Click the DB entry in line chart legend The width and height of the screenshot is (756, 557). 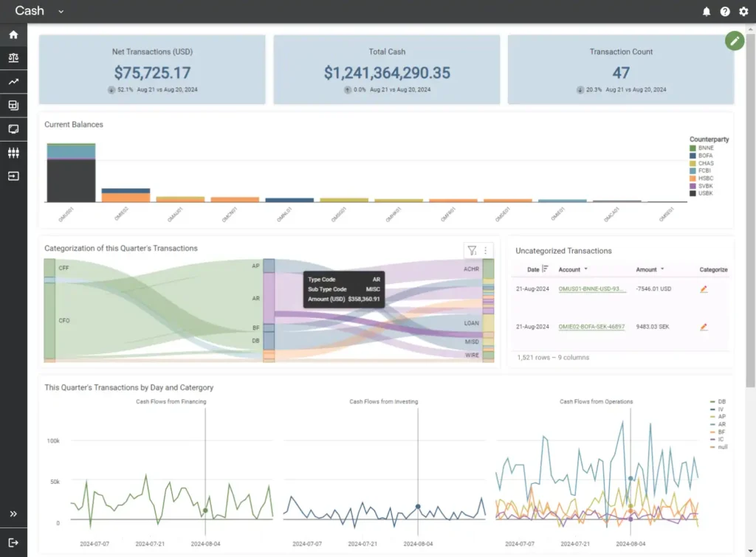tap(718, 401)
